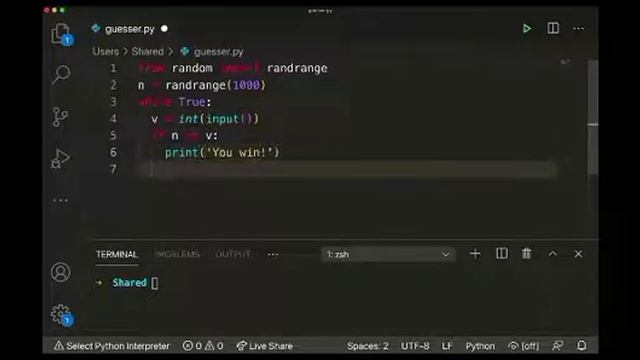Click 'int(input())' on line 4
Image resolution: width=640 pixels, height=360 pixels.
pyautogui.click(x=219, y=119)
